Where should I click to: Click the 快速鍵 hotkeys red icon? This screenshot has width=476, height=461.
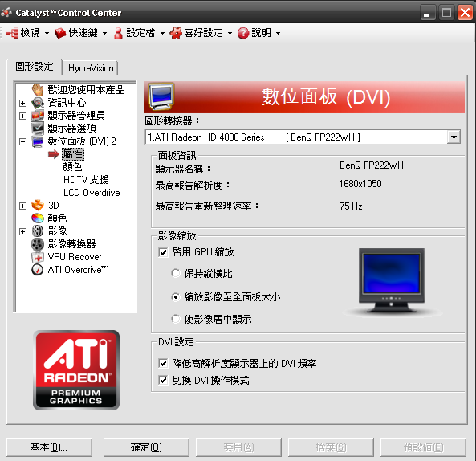[60, 33]
